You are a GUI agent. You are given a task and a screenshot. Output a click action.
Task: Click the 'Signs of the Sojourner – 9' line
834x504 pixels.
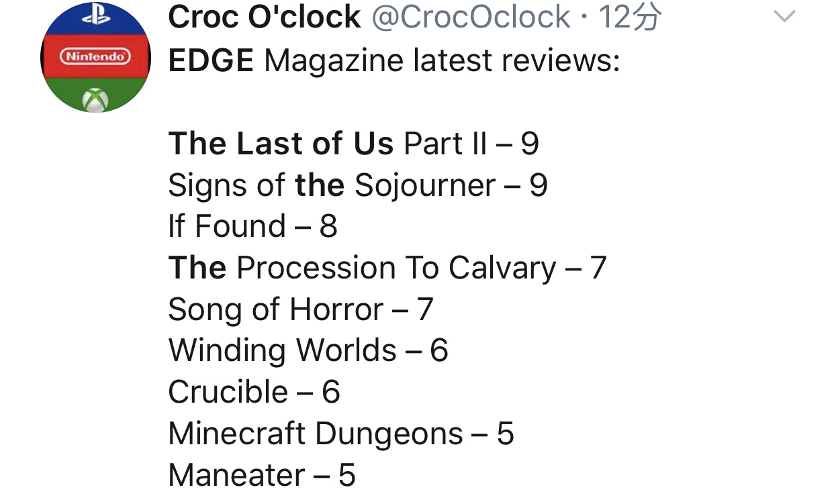(357, 185)
